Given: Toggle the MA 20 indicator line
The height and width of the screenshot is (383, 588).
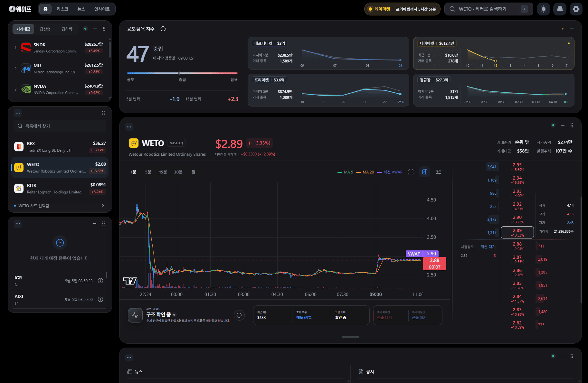Looking at the screenshot, I should click(365, 172).
